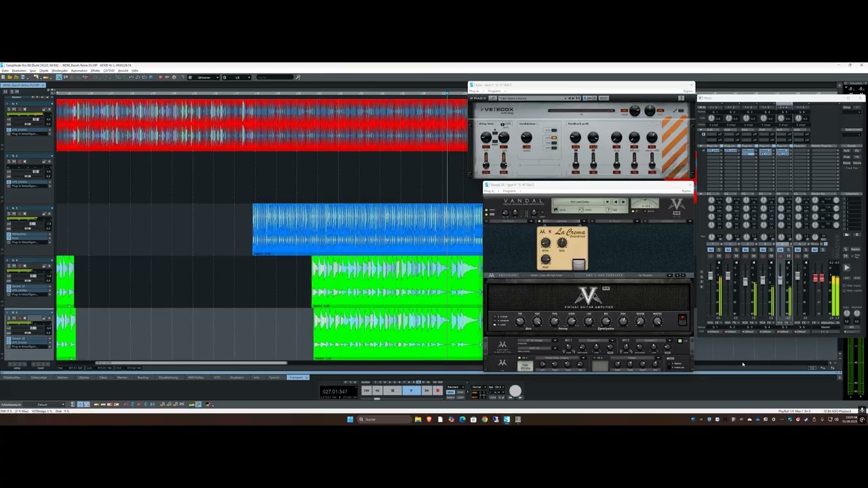Mute track 3 in the track header

(x=14, y=213)
